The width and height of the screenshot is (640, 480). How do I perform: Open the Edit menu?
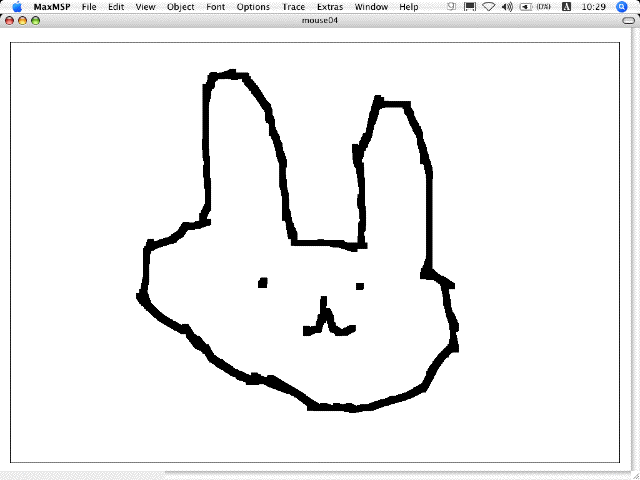[116, 7]
